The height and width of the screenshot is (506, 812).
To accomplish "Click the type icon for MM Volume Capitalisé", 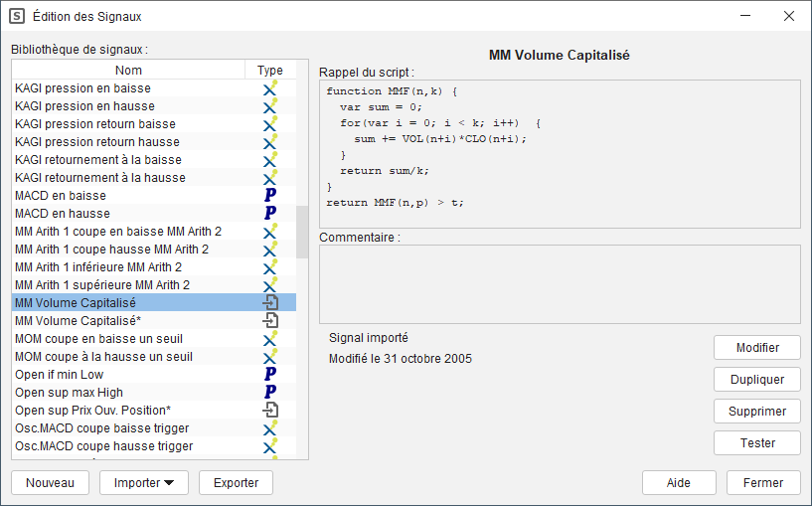I will pos(269,303).
